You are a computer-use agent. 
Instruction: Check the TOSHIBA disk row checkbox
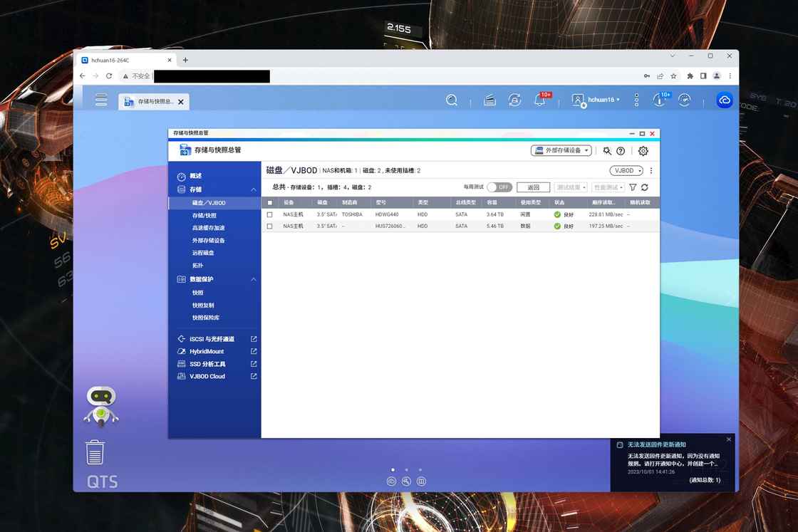click(269, 214)
